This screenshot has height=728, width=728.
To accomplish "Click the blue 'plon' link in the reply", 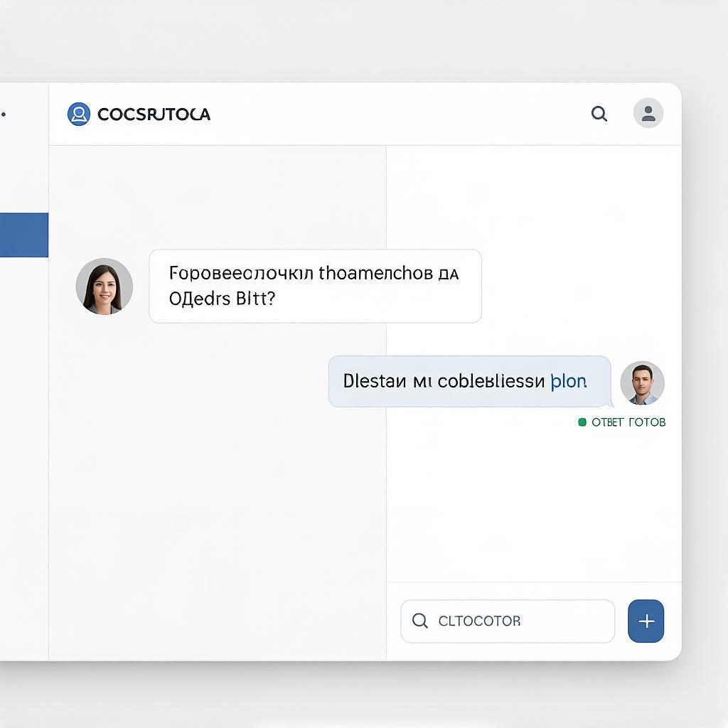I will pyautogui.click(x=568, y=381).
